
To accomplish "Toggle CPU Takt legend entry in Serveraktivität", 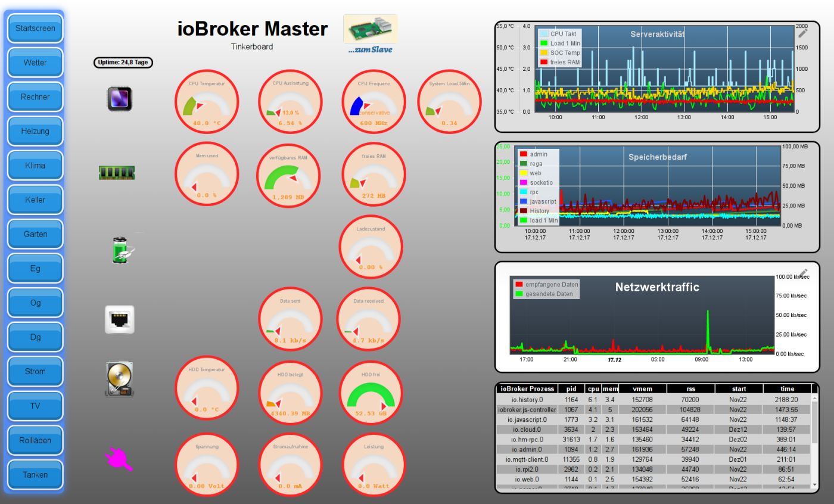I will 558,34.
